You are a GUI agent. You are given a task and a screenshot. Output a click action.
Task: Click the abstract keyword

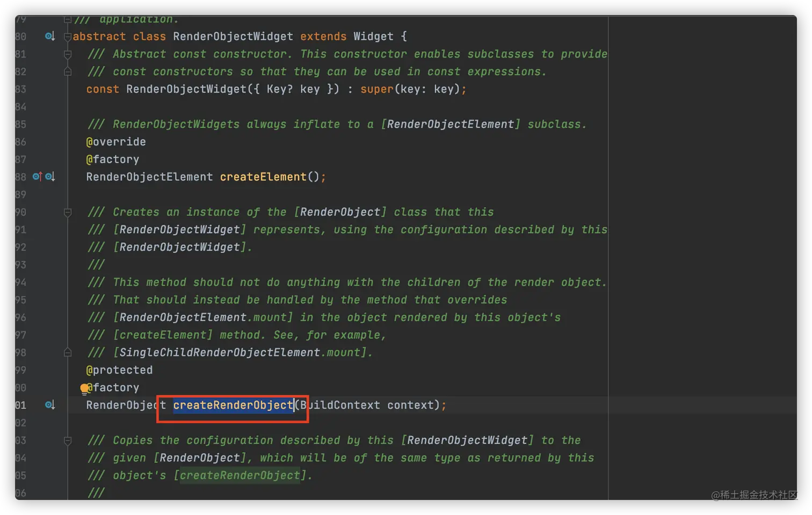pos(99,37)
